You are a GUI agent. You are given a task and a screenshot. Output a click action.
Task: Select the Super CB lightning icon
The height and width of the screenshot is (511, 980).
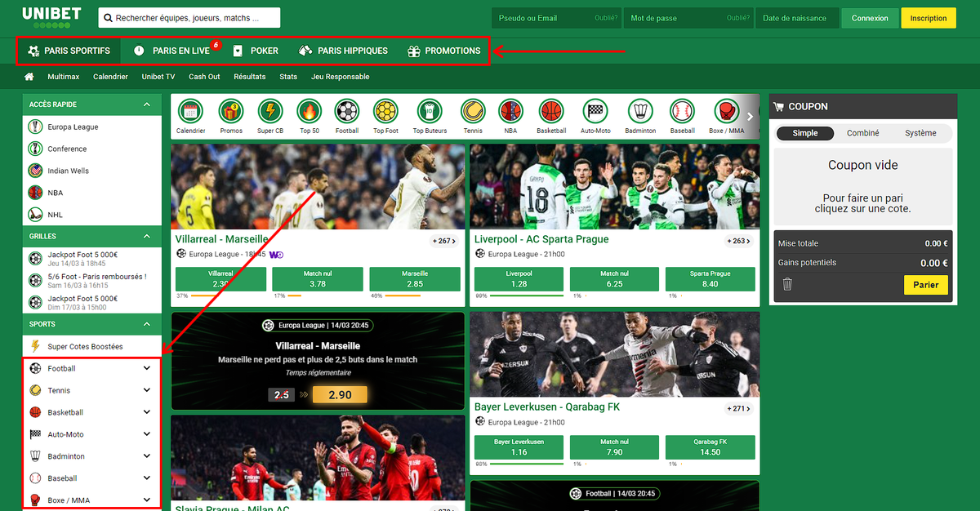[270, 111]
